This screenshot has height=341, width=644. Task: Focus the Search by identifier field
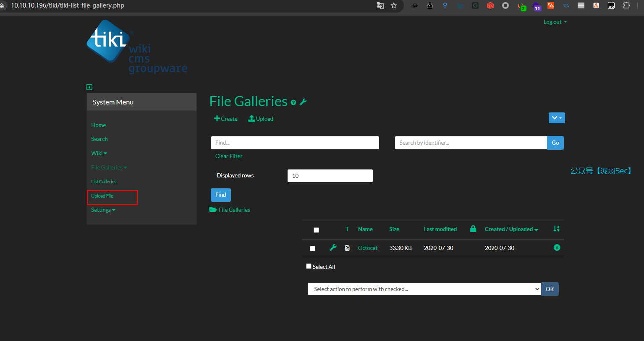471,143
